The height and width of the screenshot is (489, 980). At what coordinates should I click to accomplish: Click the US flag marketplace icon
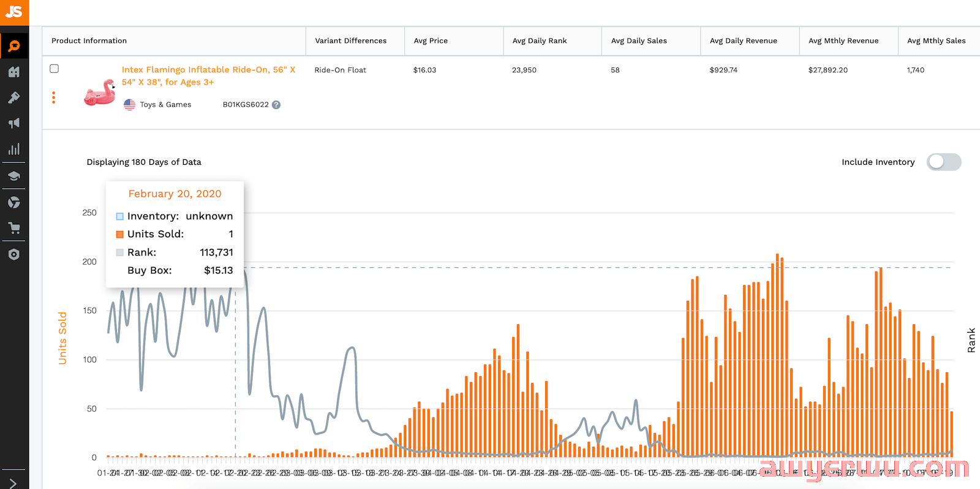click(130, 105)
